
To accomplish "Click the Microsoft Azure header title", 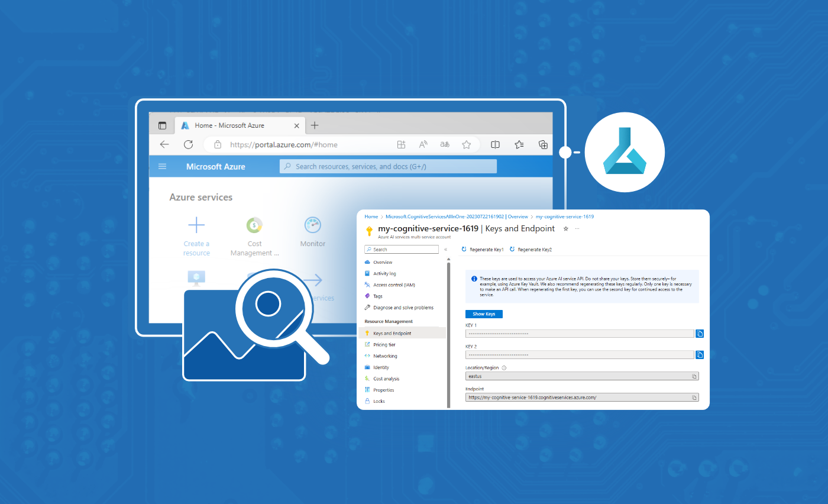I will coord(215,167).
